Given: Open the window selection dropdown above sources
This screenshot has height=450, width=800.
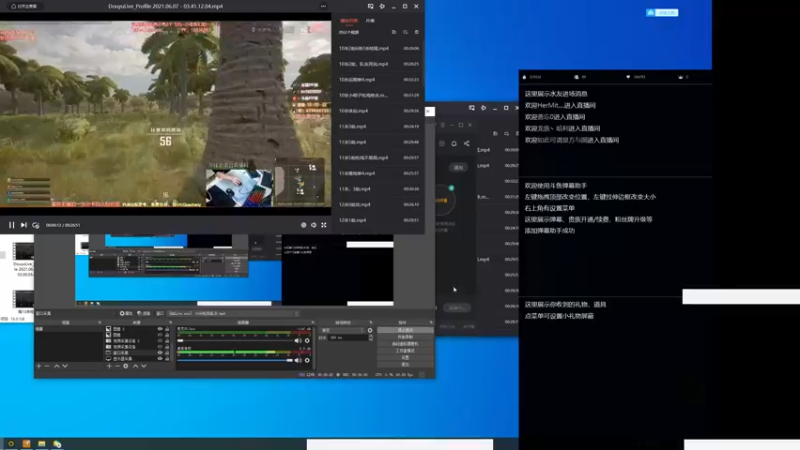Looking at the screenshot, I should pyautogui.click(x=234, y=314).
